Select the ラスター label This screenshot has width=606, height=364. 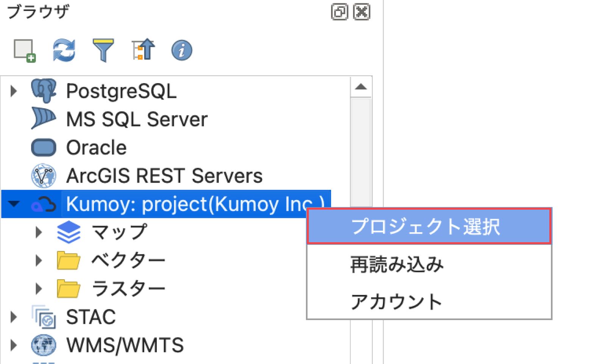tap(128, 289)
